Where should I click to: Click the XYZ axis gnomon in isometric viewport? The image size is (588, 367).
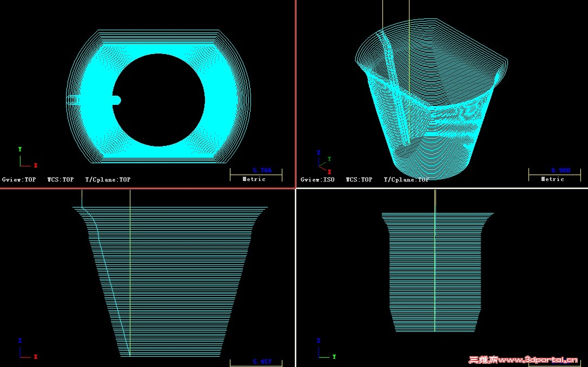(324, 162)
